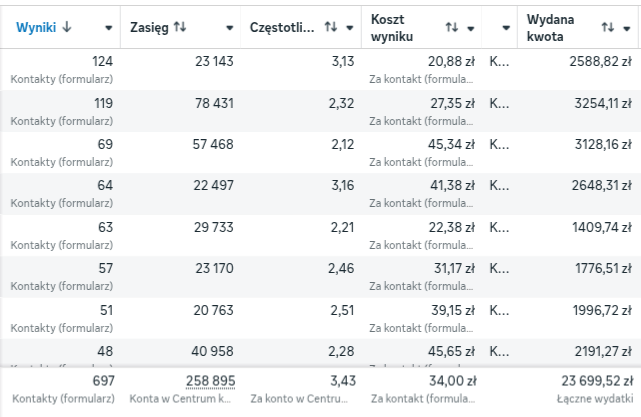Open the Koszt wyniku column dropdown arrow
This screenshot has height=417, width=641.
pos(470,27)
